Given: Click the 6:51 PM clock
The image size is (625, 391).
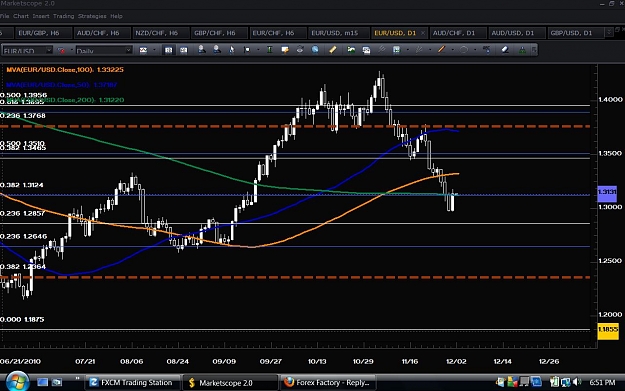Looking at the screenshot, I should point(602,383).
